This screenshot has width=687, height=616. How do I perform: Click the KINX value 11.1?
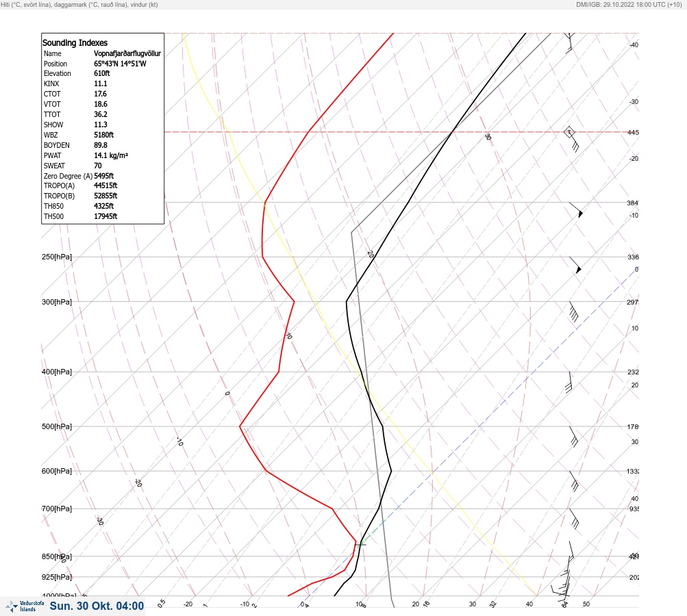tap(100, 84)
